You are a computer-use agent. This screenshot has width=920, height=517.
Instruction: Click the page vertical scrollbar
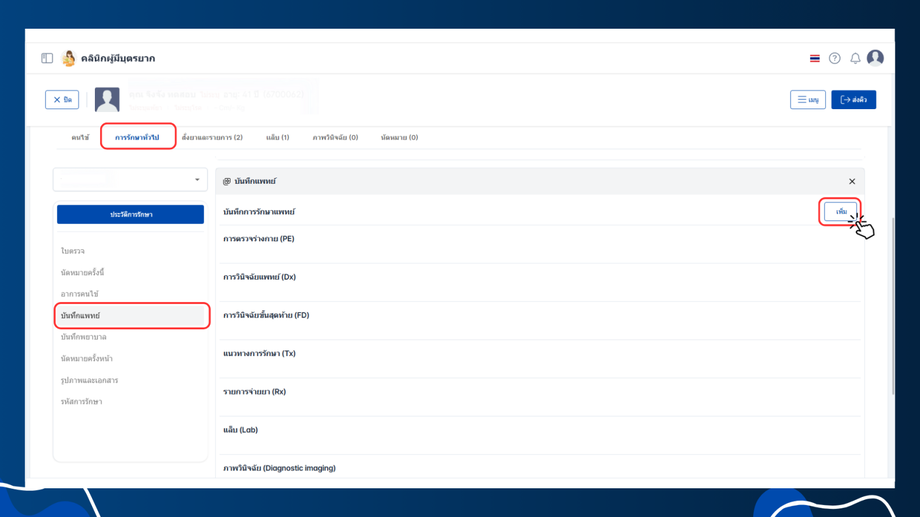[x=892, y=305]
